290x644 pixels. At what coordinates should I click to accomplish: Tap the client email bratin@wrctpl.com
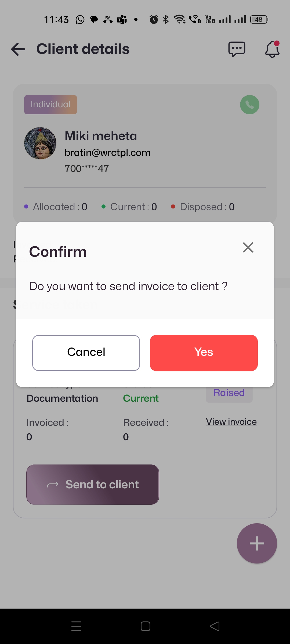(x=107, y=153)
